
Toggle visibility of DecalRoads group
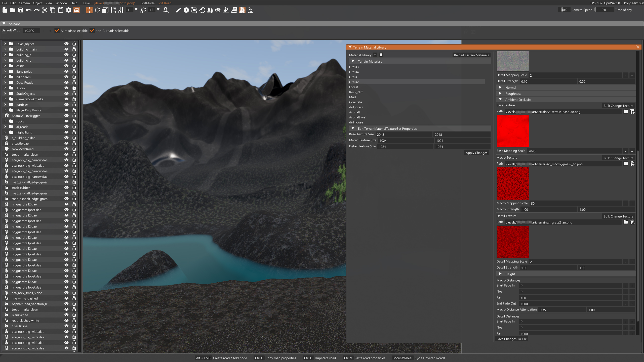tap(66, 82)
